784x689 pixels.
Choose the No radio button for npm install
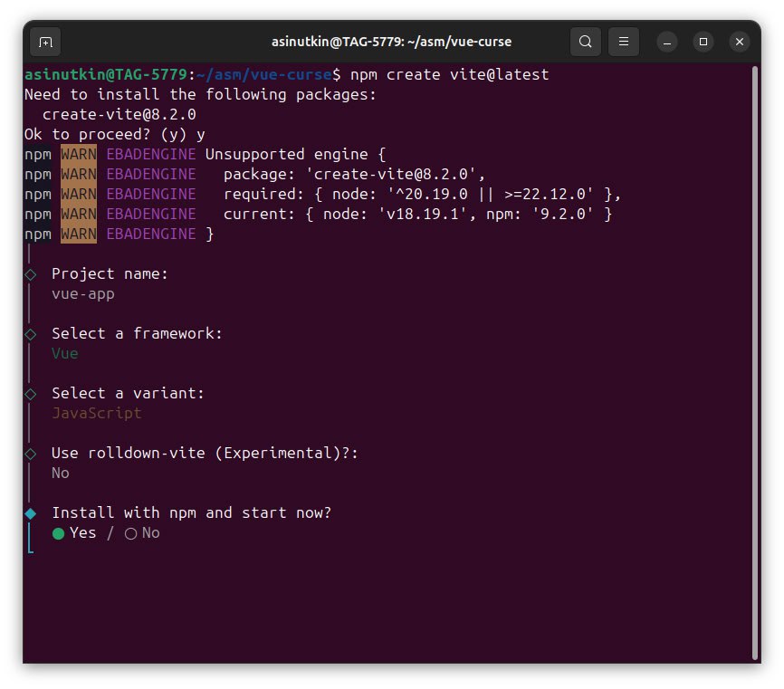[x=131, y=533]
